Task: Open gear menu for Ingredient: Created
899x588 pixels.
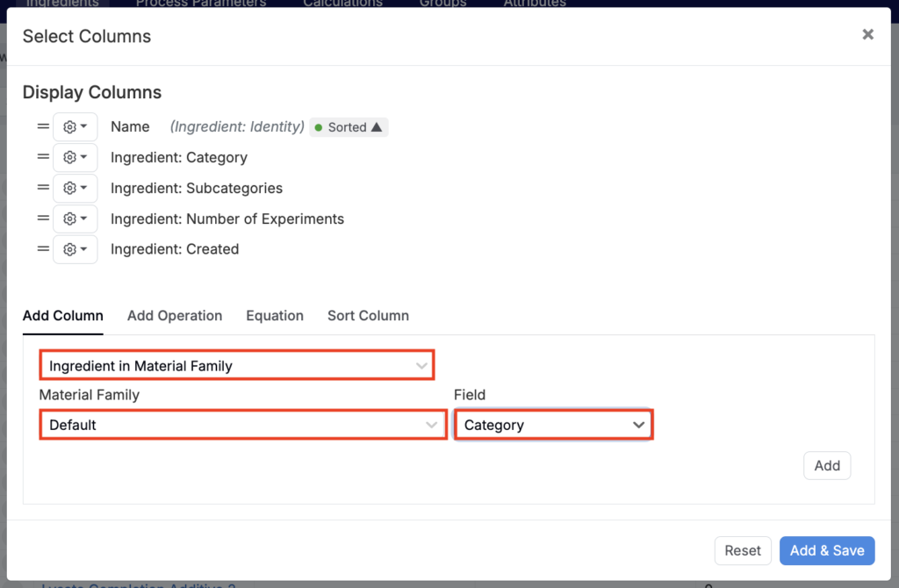Action: point(76,249)
